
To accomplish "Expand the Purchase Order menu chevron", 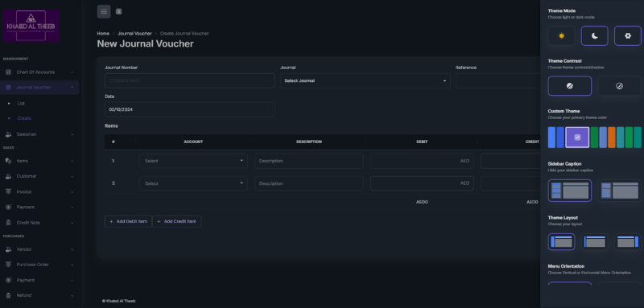I will coord(72,265).
